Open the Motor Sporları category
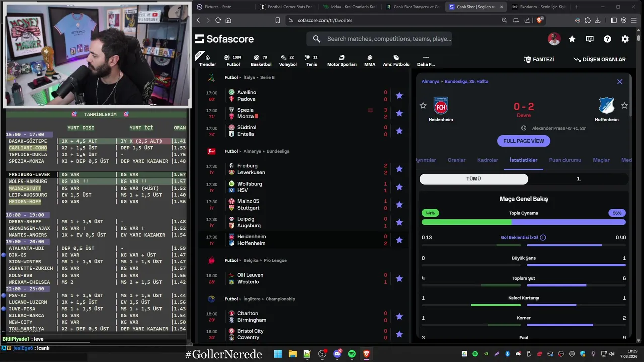 point(342,60)
